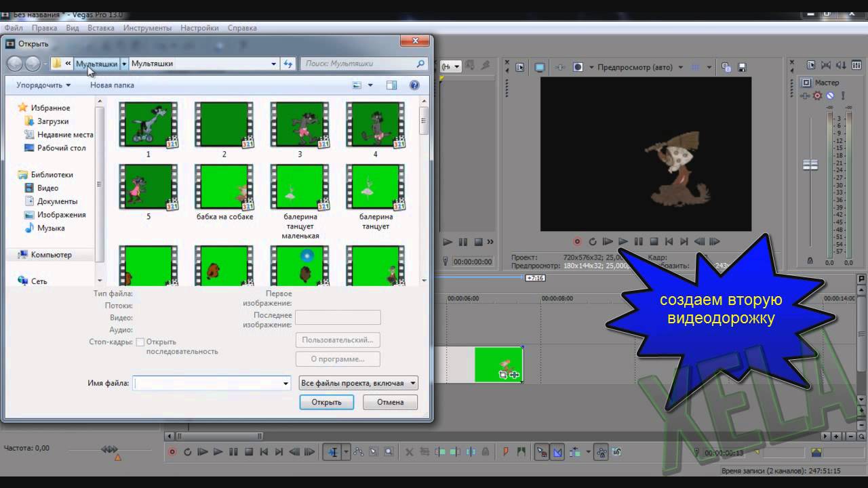Open the Master Bus audio properties icon
The image size is (868, 488).
810,65
